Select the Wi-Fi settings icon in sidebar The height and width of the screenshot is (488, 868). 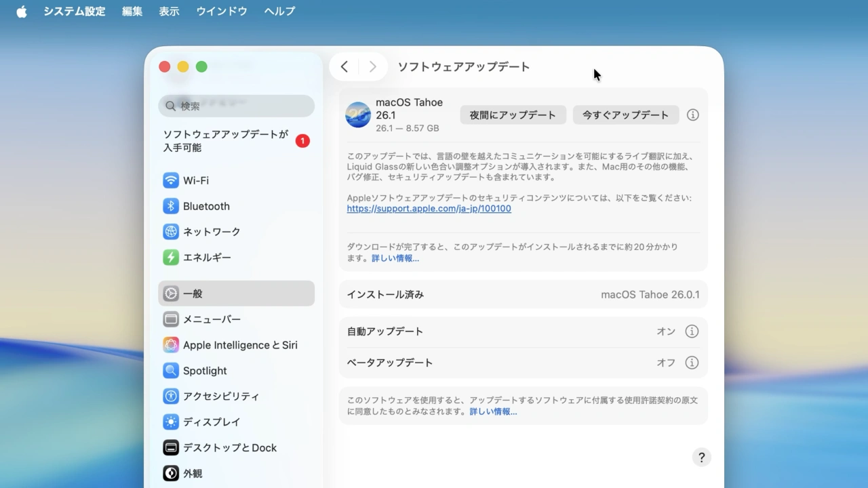pos(170,180)
